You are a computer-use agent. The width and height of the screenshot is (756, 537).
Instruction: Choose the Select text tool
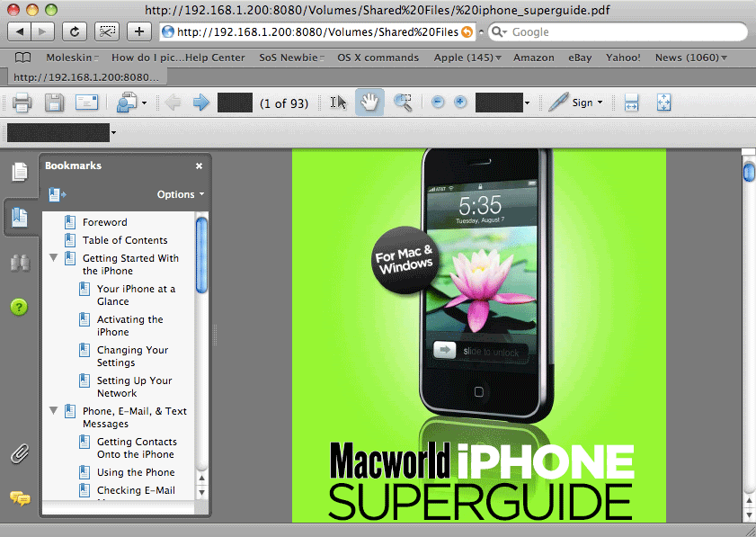click(x=339, y=103)
